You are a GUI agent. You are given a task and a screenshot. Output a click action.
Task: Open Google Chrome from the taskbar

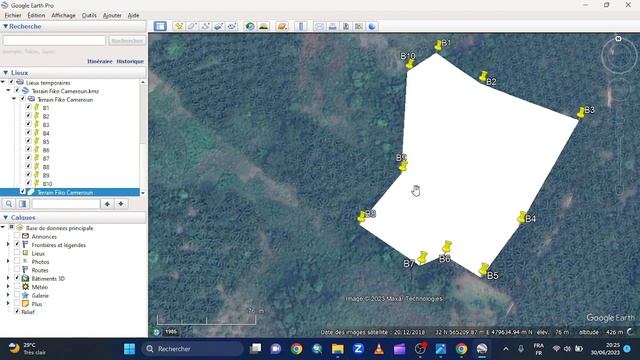click(297, 349)
